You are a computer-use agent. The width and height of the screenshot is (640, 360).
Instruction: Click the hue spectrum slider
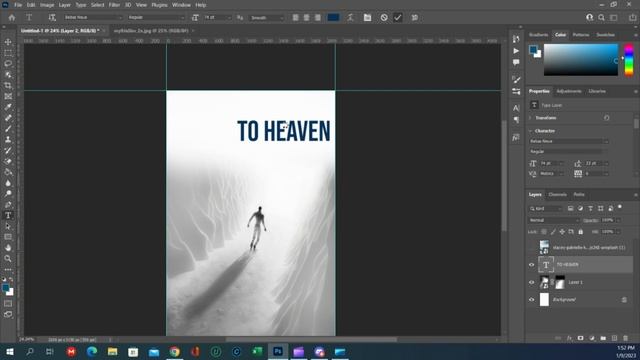coord(629,60)
